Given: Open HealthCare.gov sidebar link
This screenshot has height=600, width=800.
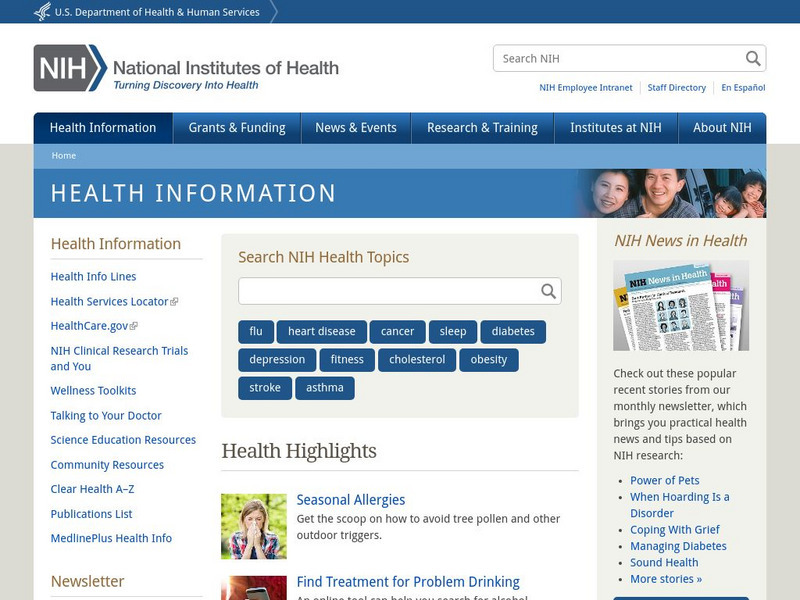Looking at the screenshot, I should pos(89,326).
